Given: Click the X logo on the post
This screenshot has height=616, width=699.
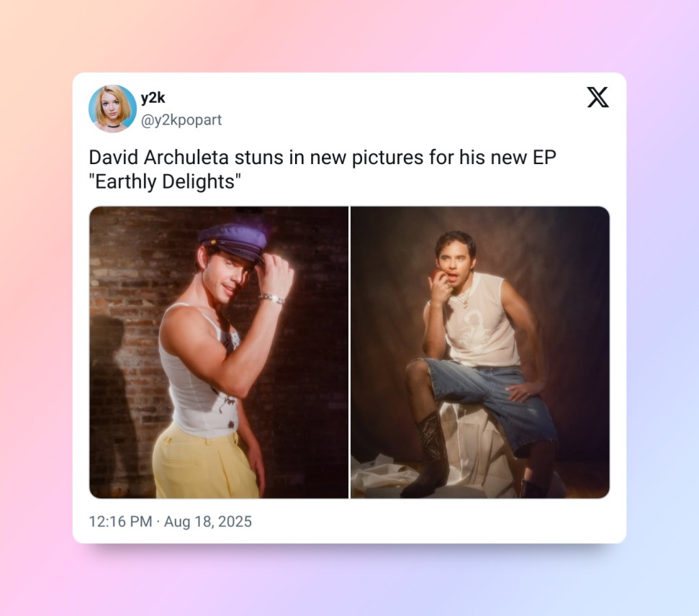Looking at the screenshot, I should click(x=597, y=97).
